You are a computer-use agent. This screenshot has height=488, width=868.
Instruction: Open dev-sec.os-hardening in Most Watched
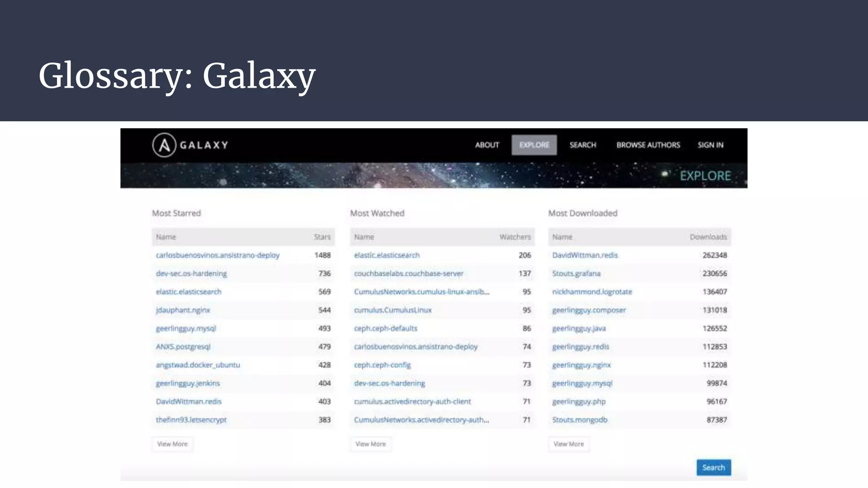389,383
